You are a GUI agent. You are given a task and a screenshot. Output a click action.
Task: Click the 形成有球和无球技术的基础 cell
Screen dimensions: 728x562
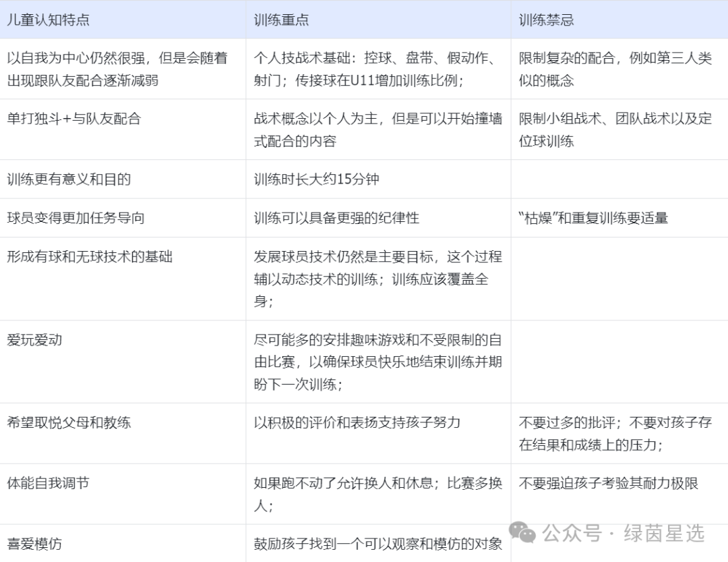[x=123, y=279]
